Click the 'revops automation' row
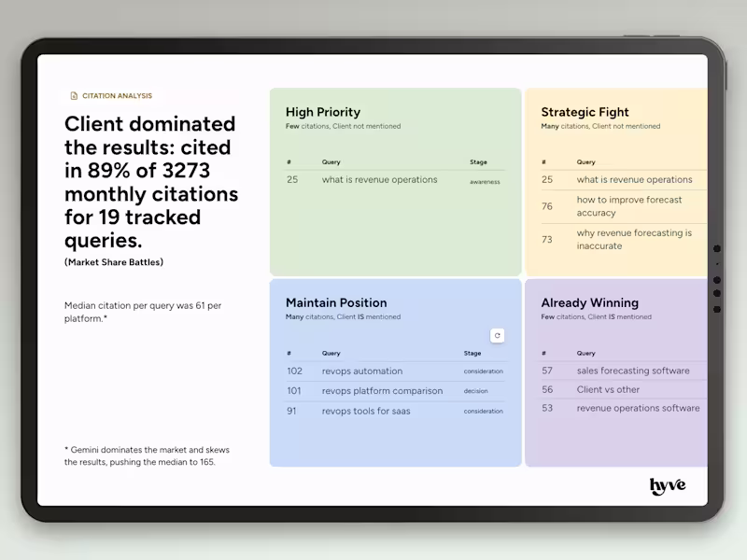The width and height of the screenshot is (747, 560). 360,371
